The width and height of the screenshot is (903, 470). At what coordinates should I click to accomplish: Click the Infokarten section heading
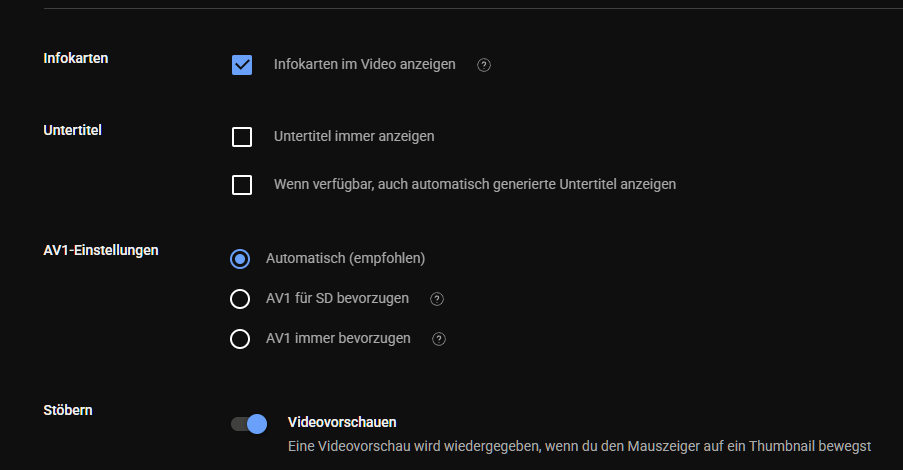(x=76, y=58)
